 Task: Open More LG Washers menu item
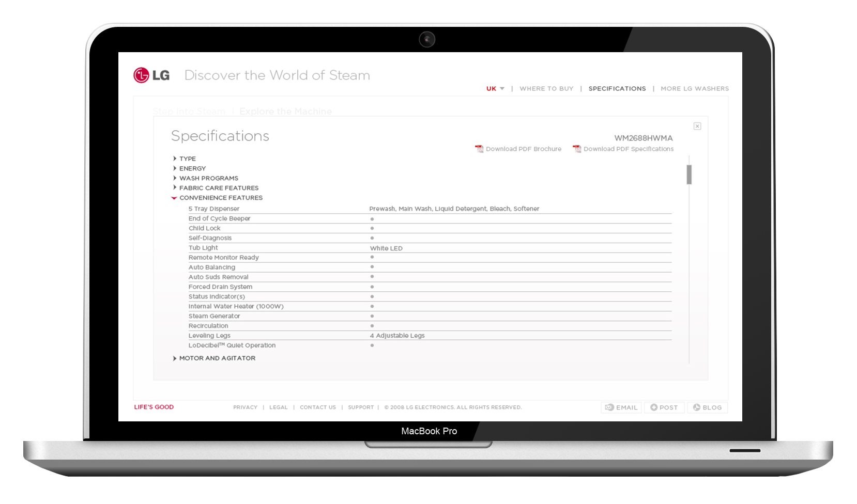click(x=695, y=89)
